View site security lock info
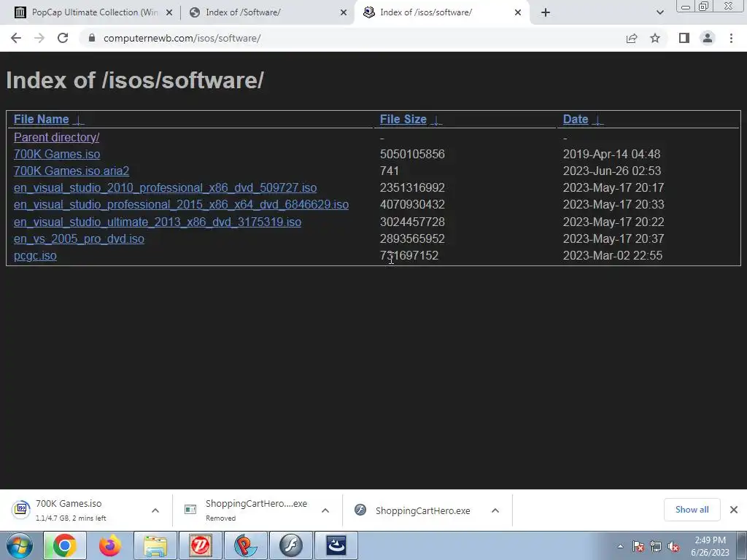 point(92,38)
